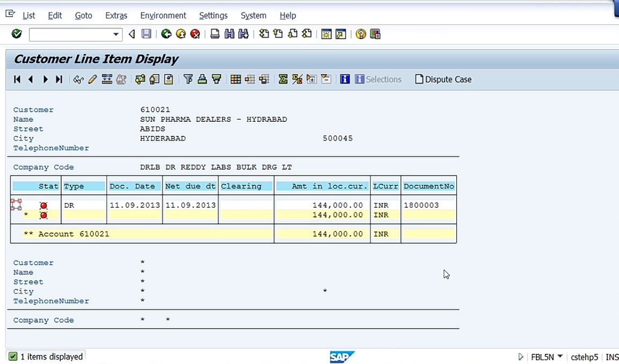Select document number 1800003

point(421,205)
